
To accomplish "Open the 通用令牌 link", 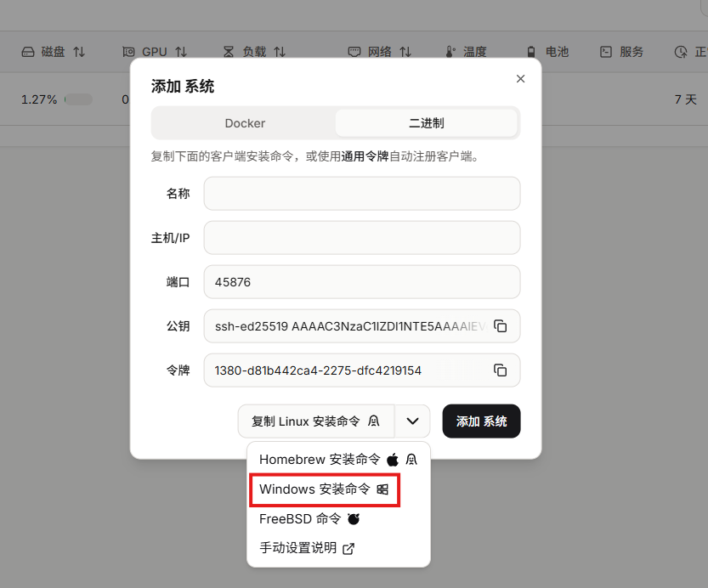I will click(365, 156).
